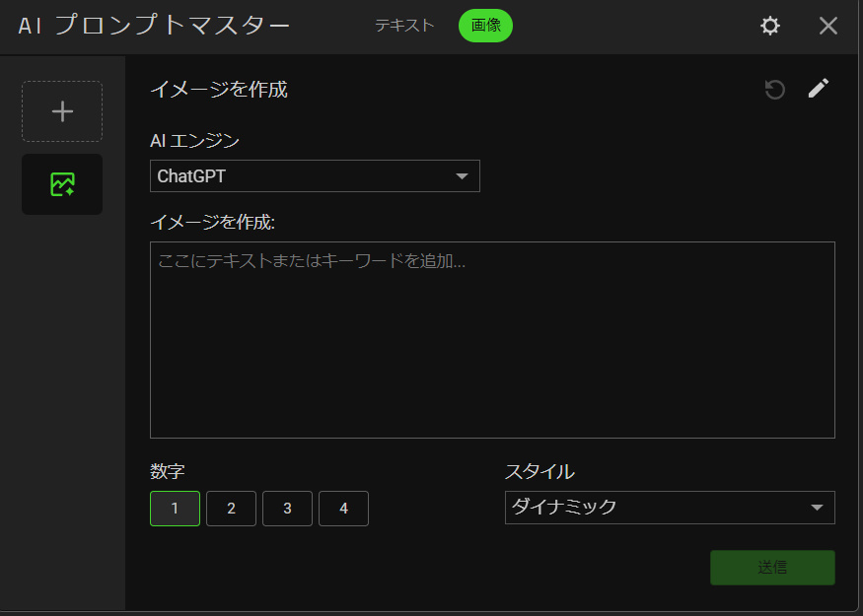Focus the image prompt text area
Screen dimensions: 863x616
pyautogui.click(x=492, y=340)
